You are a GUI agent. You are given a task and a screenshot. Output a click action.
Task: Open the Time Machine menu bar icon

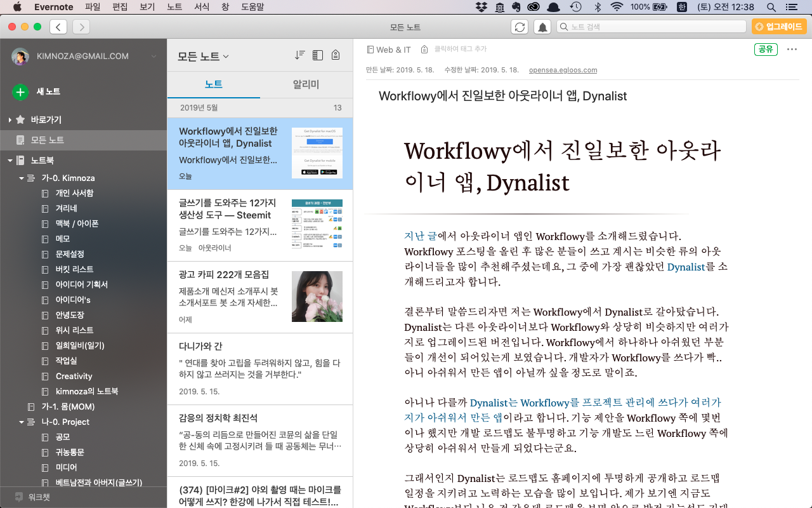(x=575, y=7)
